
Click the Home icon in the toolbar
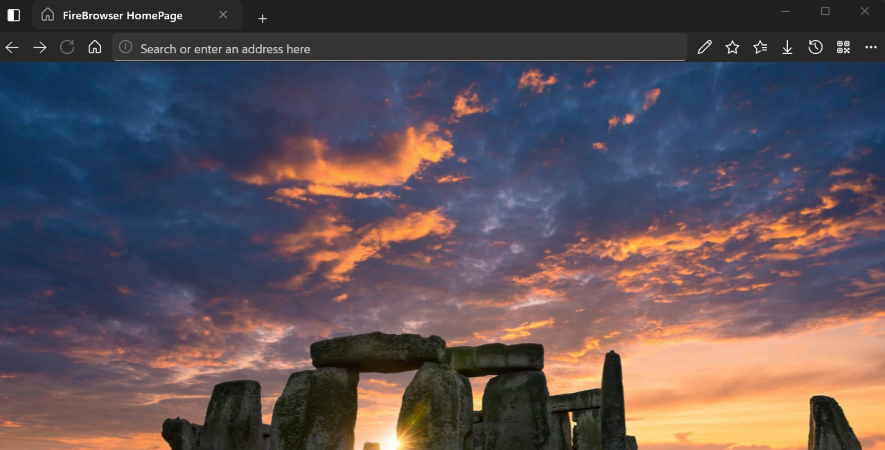coord(95,47)
